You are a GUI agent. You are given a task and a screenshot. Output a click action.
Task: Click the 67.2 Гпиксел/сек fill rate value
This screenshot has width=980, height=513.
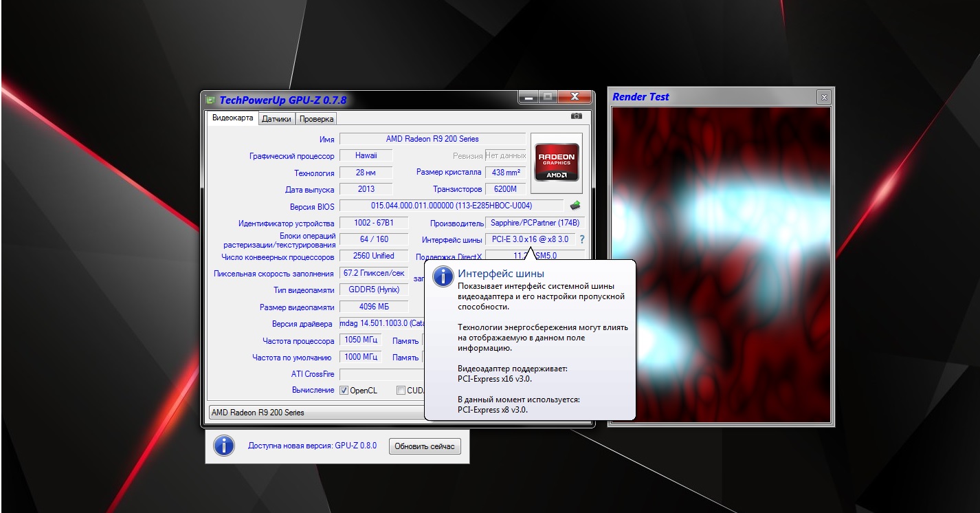pyautogui.click(x=374, y=273)
